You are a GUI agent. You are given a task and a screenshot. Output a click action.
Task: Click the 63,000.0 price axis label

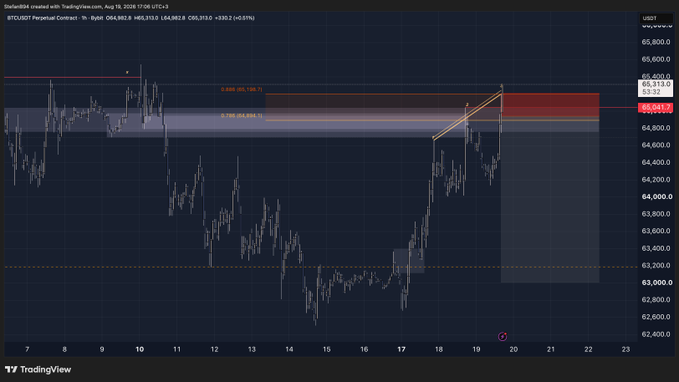pyautogui.click(x=656, y=282)
